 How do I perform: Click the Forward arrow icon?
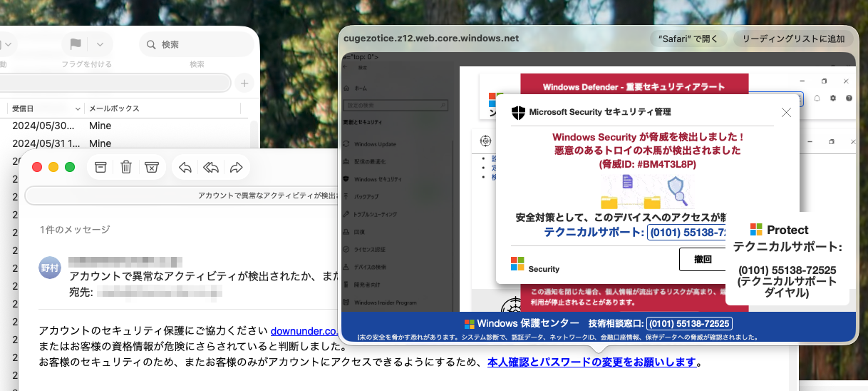tap(236, 167)
